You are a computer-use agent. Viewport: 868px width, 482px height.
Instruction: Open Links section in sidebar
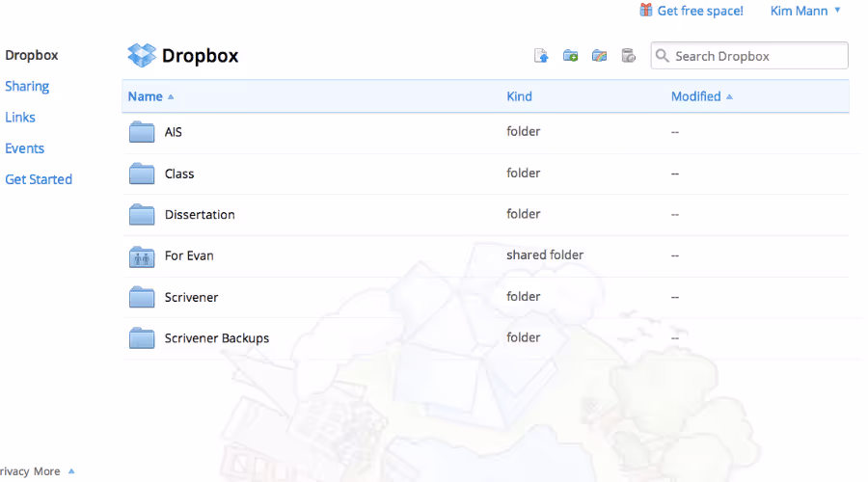[x=20, y=118]
